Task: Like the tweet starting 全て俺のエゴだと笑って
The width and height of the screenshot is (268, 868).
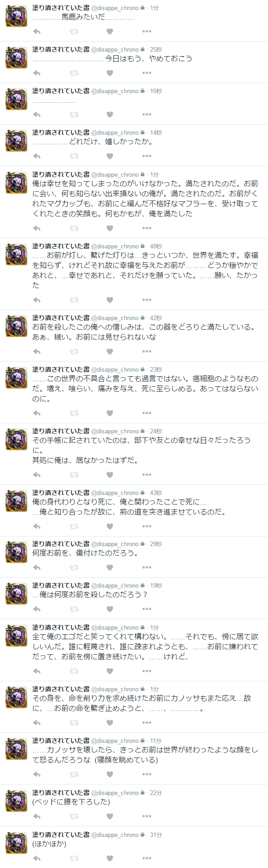Action: point(110,671)
